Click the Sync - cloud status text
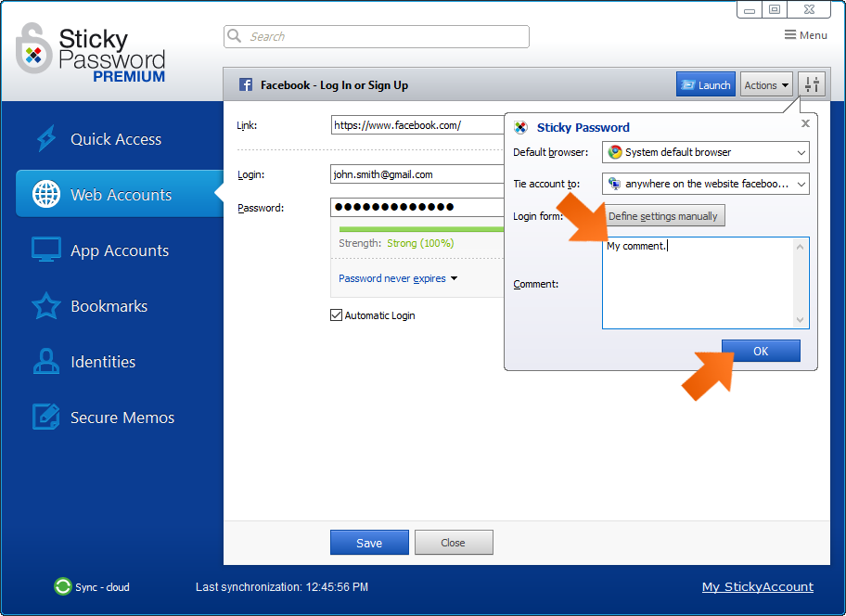 [102, 587]
